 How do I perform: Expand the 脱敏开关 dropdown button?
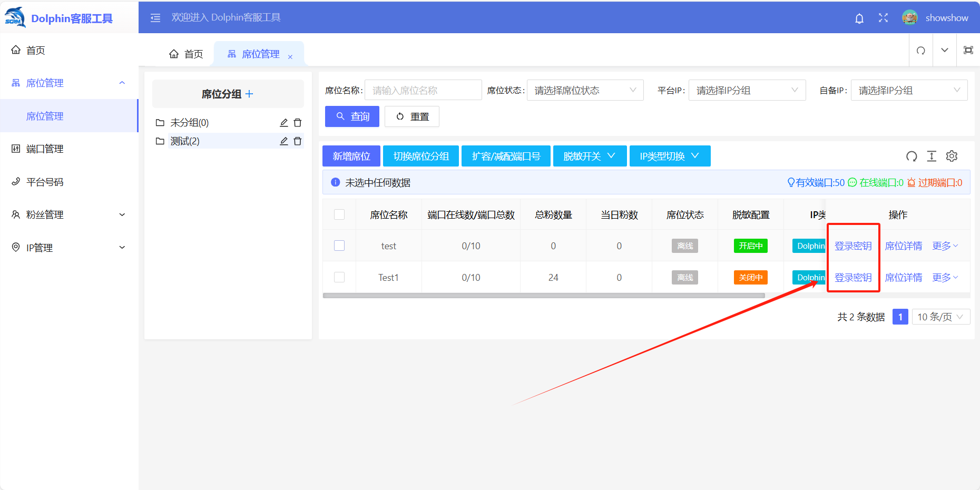coord(590,156)
